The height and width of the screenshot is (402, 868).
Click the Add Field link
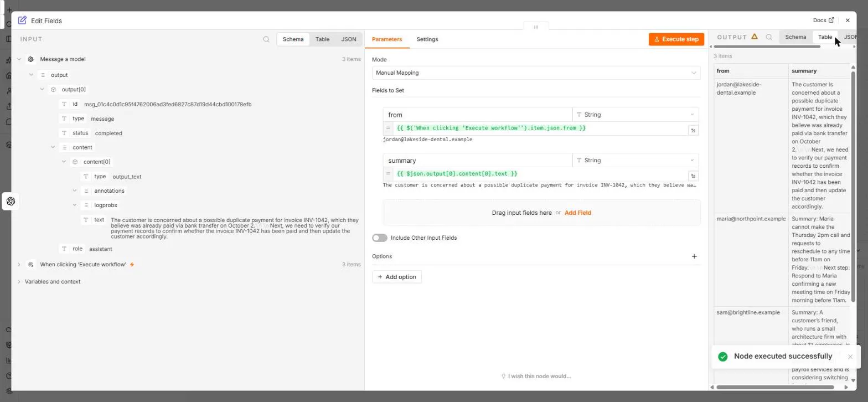pos(577,213)
